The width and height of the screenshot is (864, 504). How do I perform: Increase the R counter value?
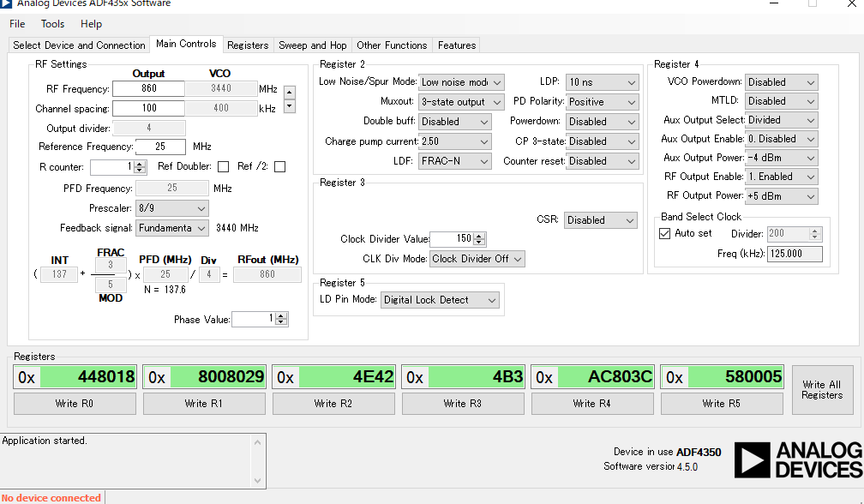coord(140,164)
